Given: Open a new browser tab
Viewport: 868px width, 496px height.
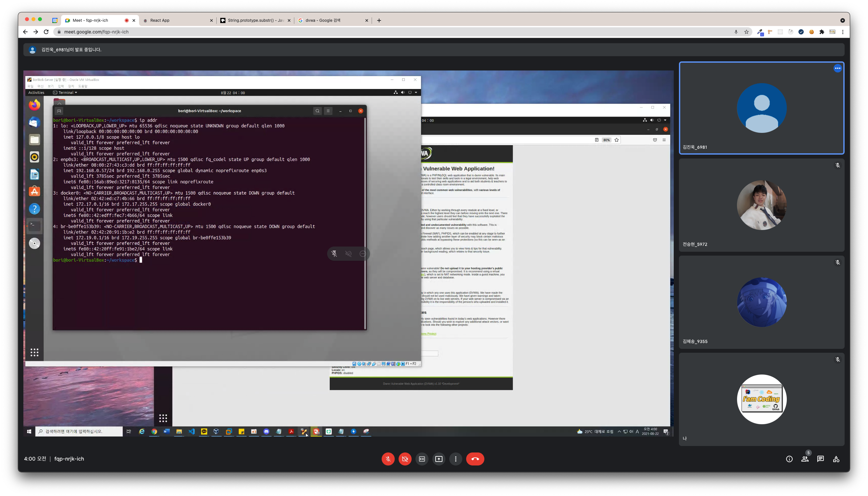Looking at the screenshot, I should click(x=379, y=20).
